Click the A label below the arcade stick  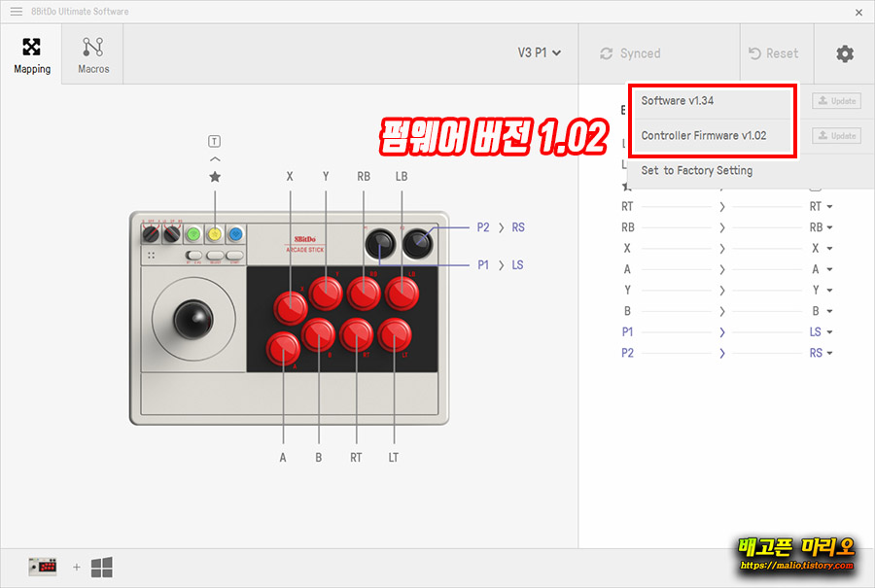click(x=283, y=458)
